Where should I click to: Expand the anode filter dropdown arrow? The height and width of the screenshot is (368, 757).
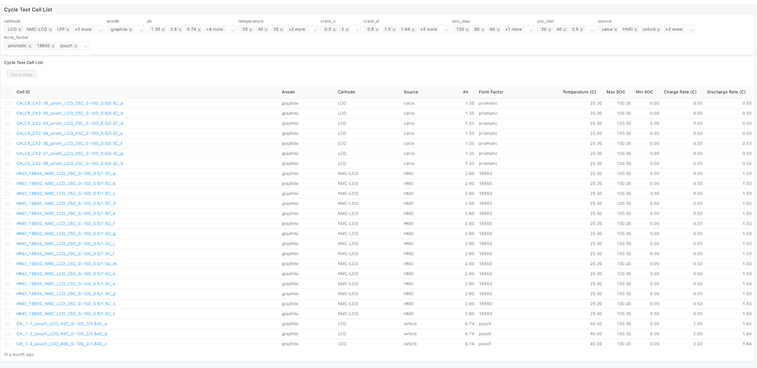(140, 29)
